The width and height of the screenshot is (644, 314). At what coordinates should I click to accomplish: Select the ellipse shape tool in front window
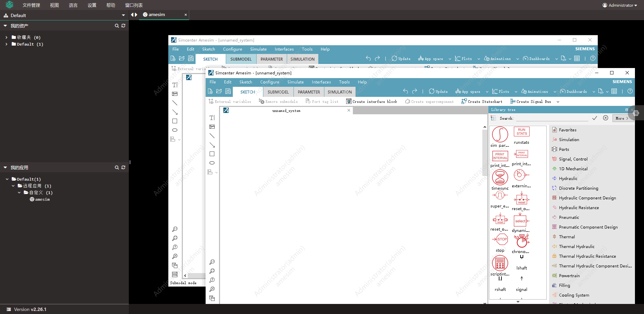tap(212, 163)
